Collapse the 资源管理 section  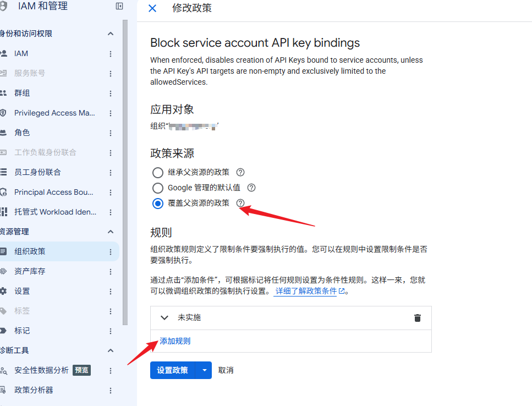tap(111, 232)
